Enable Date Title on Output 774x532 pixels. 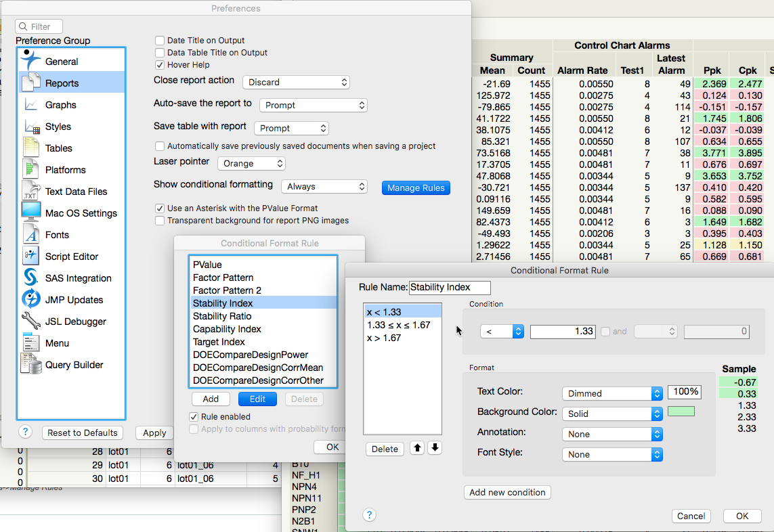pos(160,40)
